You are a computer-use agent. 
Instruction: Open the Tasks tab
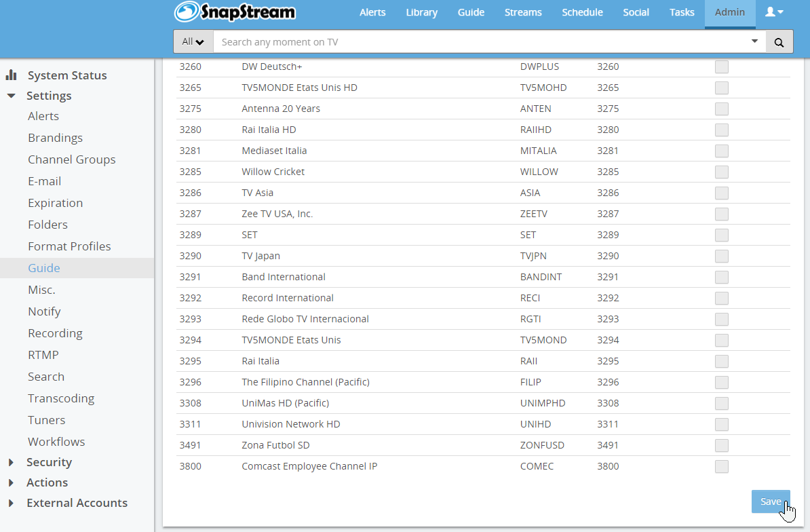(x=682, y=12)
